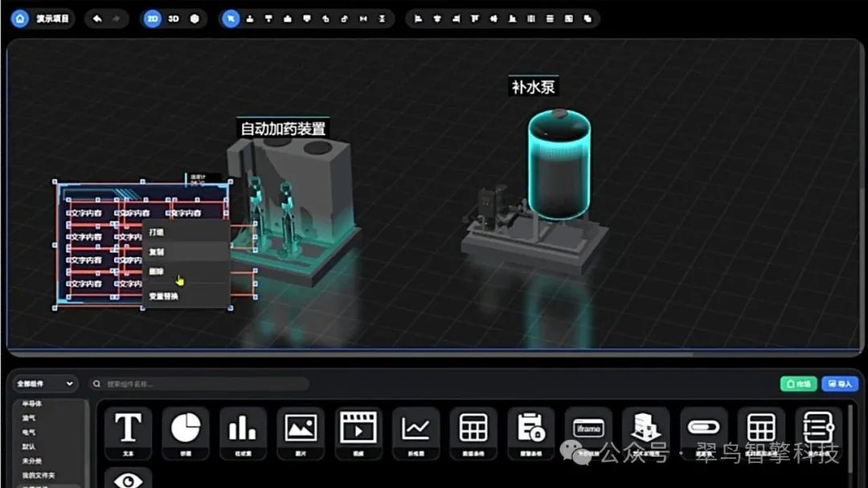Click the align right edges icon
868x488 pixels.
pos(457,18)
